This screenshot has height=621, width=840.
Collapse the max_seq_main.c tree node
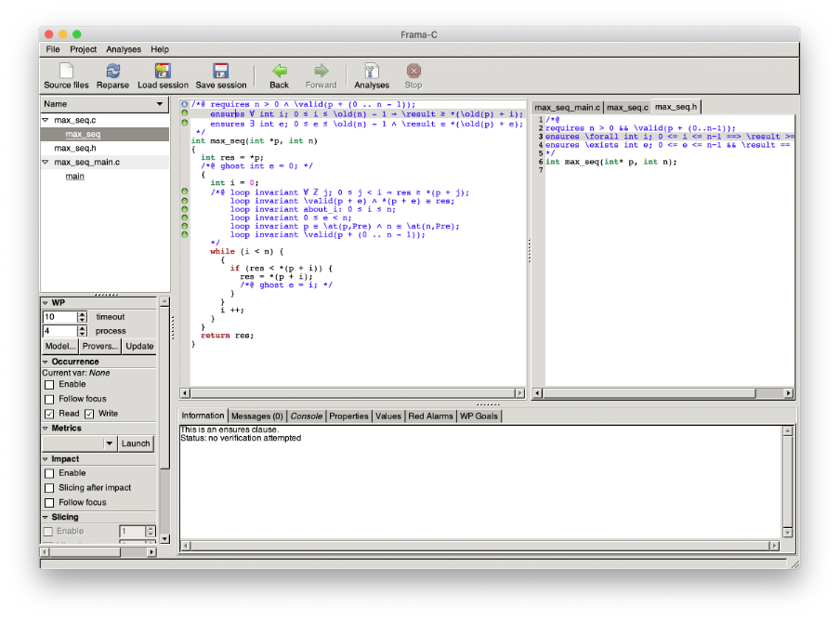tap(46, 162)
